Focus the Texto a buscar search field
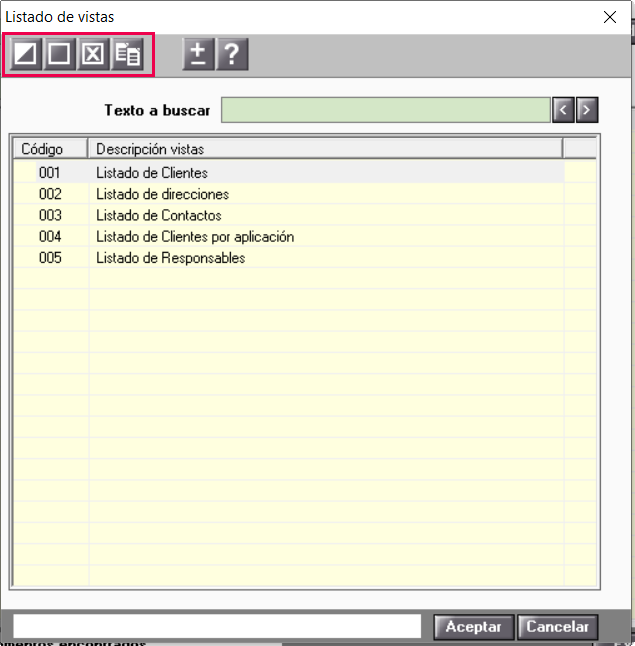 tap(386, 110)
